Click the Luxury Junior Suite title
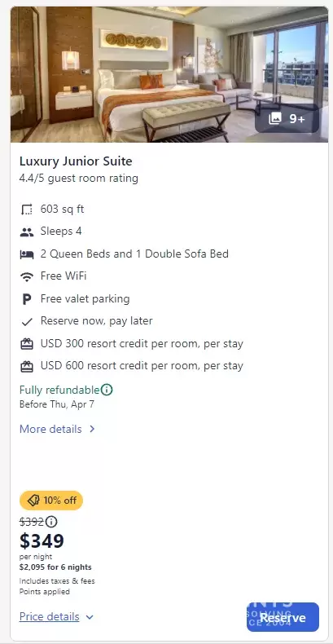The height and width of the screenshot is (644, 333). click(x=76, y=161)
